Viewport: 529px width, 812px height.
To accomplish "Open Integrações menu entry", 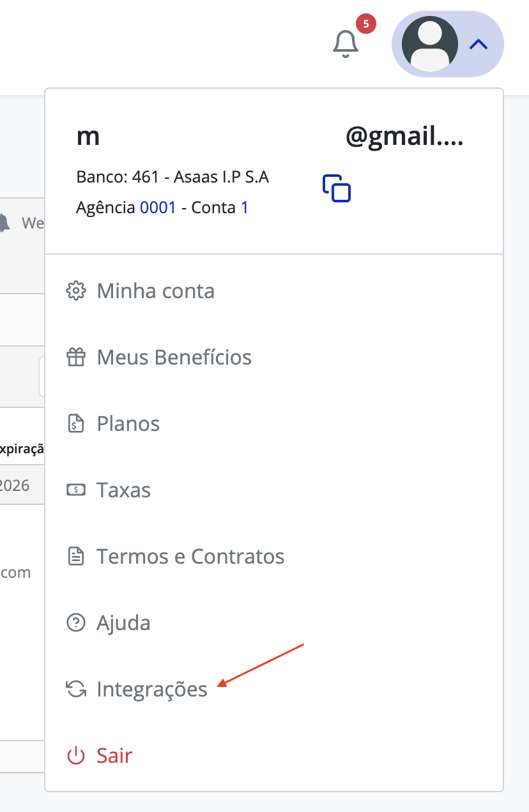I will 152,689.
